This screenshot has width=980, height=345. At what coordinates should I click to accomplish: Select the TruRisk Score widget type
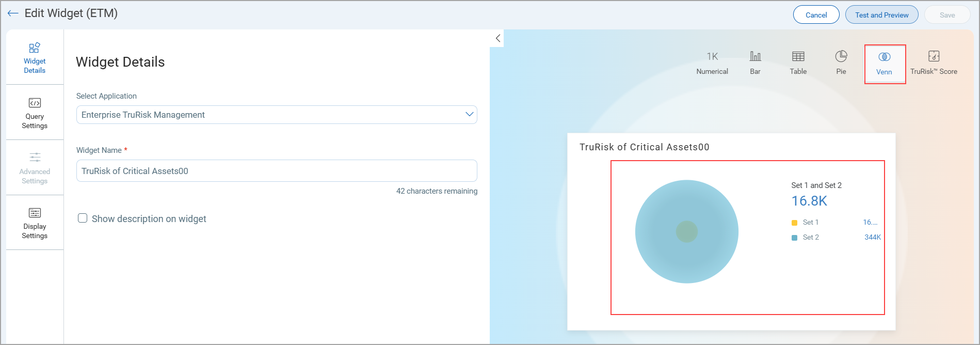click(934, 63)
